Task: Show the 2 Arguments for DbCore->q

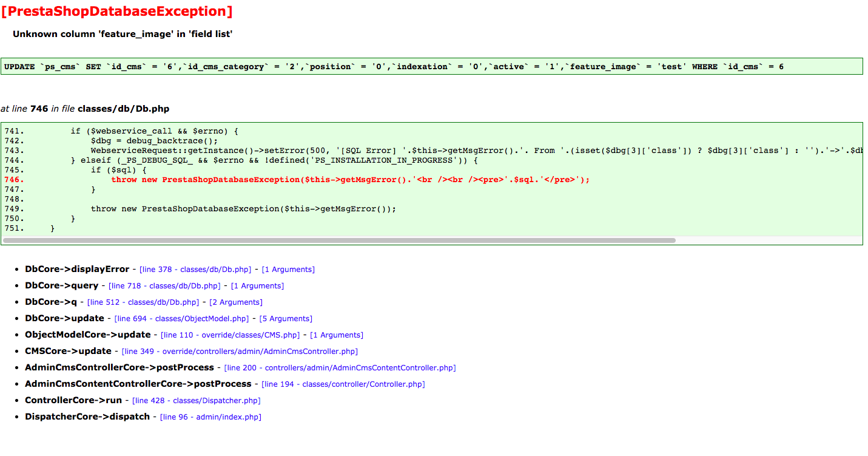Action: (x=236, y=302)
